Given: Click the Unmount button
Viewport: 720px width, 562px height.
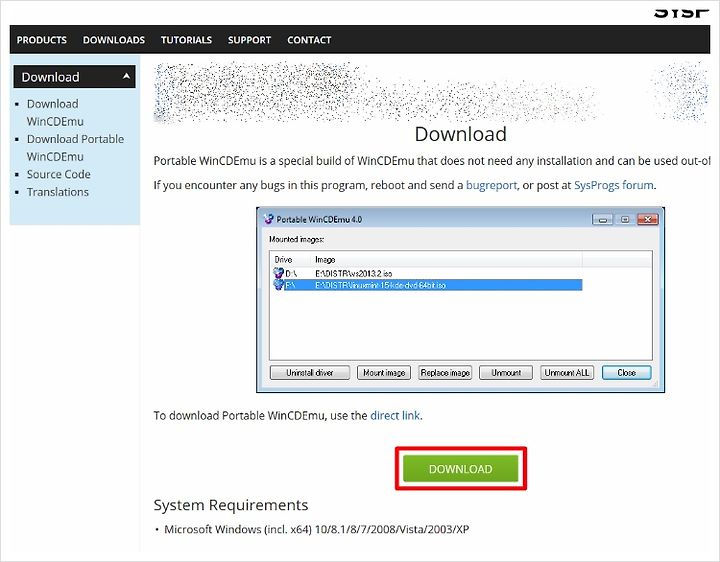Looking at the screenshot, I should 506,372.
